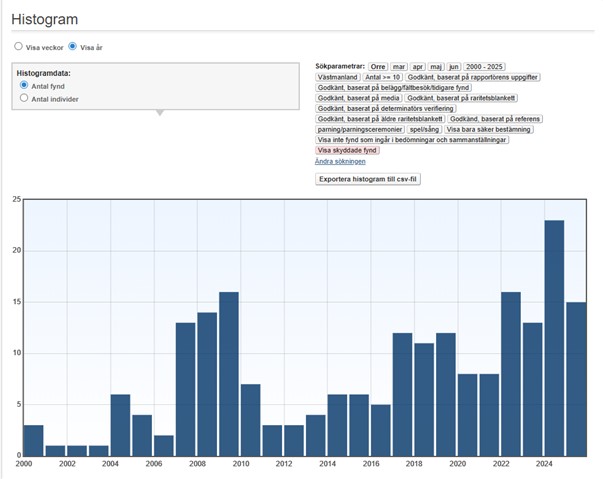Image resolution: width=603 pixels, height=479 pixels.
Task: Click the 'Antal >= 10' parameter tag
Action: coord(383,76)
